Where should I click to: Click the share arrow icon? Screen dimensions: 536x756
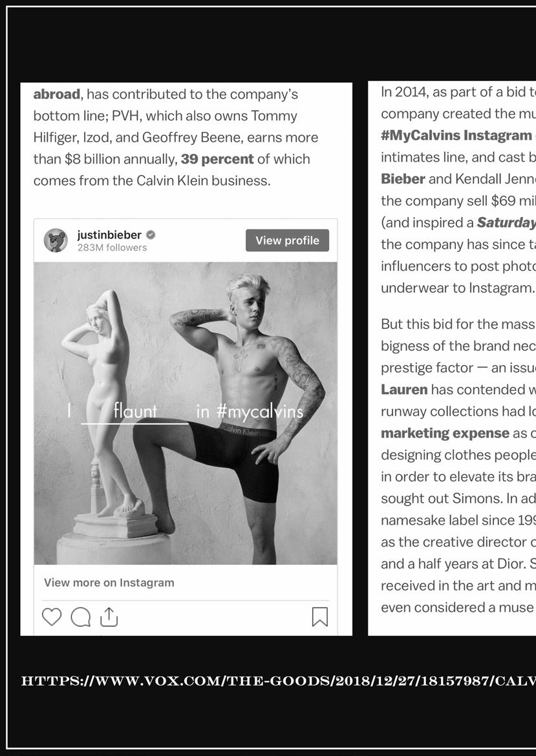click(109, 617)
